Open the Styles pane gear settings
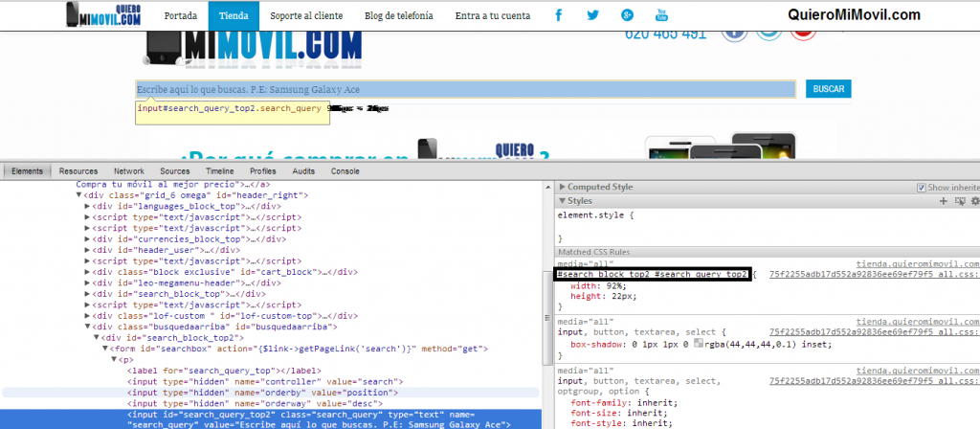The height and width of the screenshot is (429, 980). pos(974,201)
